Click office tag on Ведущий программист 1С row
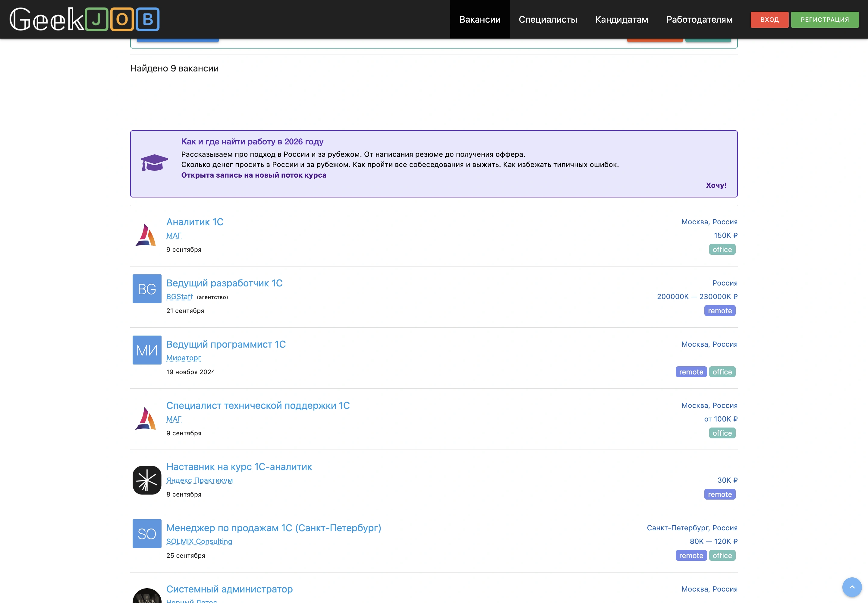The height and width of the screenshot is (603, 868). click(722, 372)
